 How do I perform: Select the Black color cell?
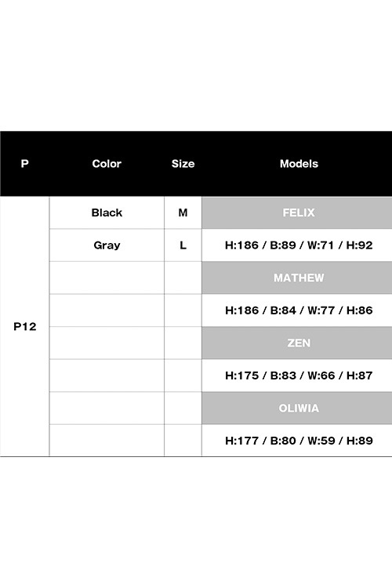(x=107, y=212)
